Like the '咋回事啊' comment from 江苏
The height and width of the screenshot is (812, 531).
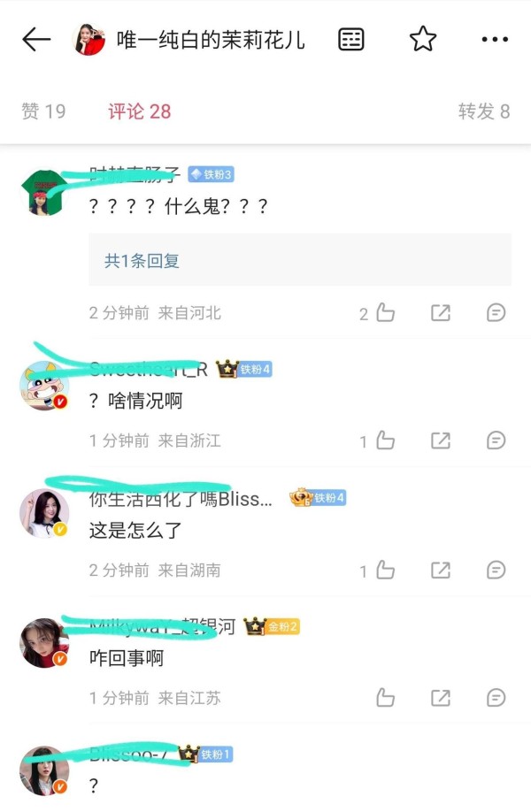click(385, 698)
